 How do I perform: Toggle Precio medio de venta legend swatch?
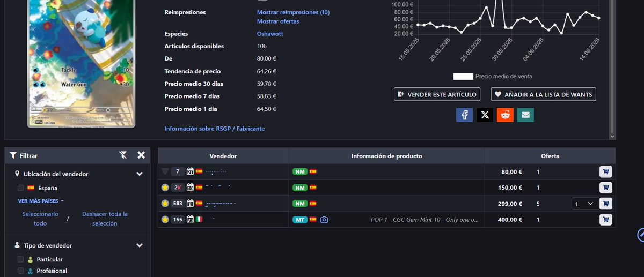(463, 77)
